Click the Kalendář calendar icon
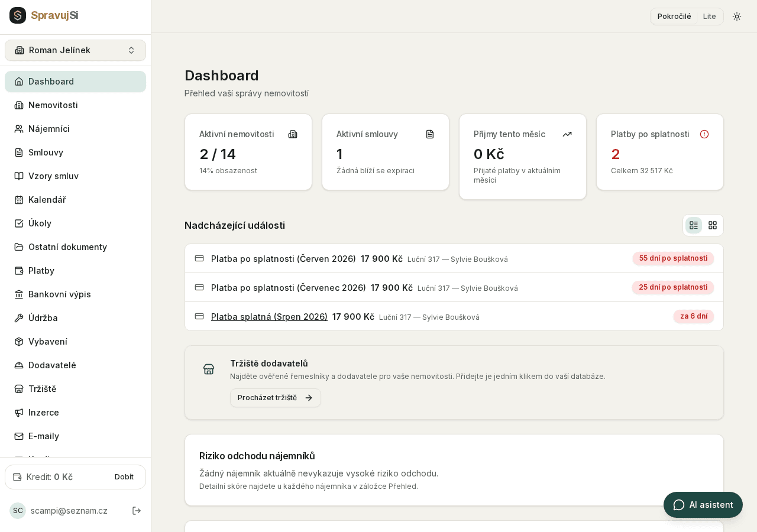 pyautogui.click(x=19, y=200)
